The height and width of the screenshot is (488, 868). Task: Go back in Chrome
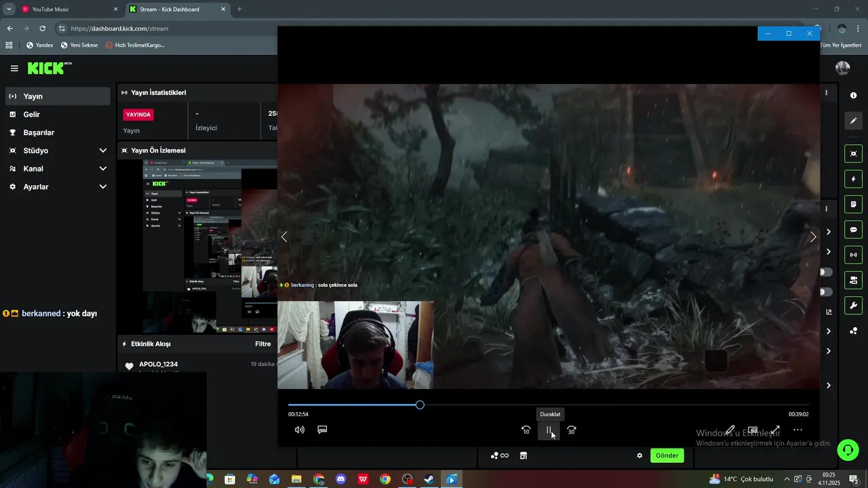(9, 28)
